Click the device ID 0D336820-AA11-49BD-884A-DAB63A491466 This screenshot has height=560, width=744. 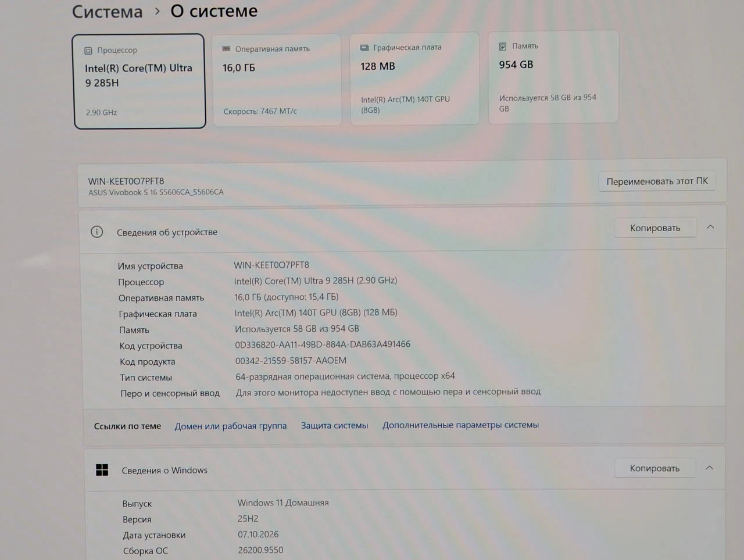click(x=323, y=344)
